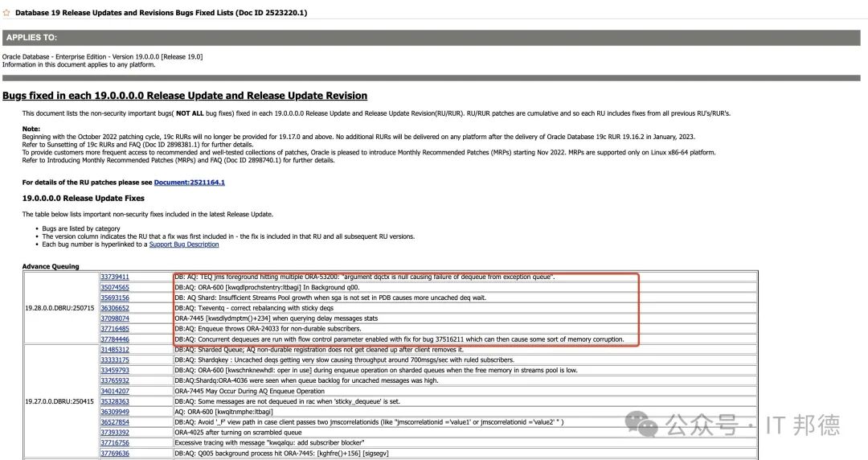This screenshot has height=460, width=868.
Task: Click the Excessive tracing kwqalqu description
Action: pyautogui.click(x=269, y=443)
